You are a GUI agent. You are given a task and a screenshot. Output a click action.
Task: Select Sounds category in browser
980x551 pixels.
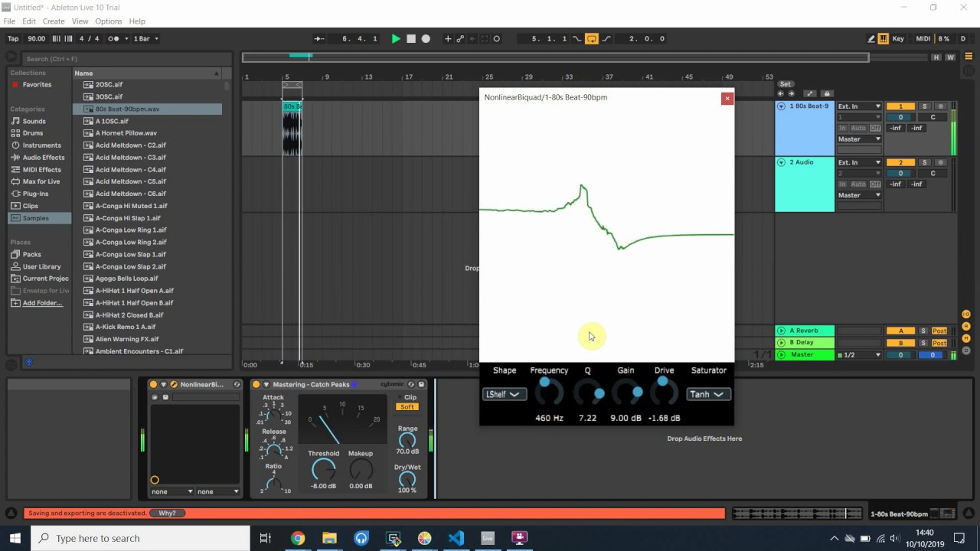tap(34, 121)
